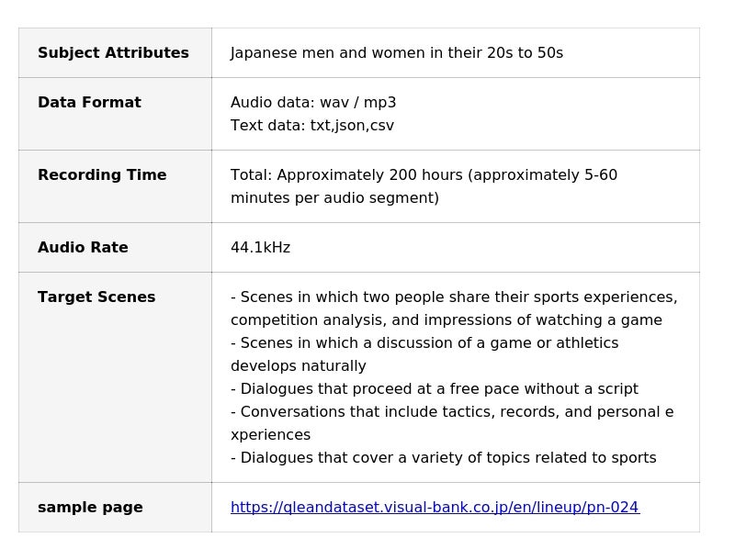Click the Total Approximately 200 hours text
The height and width of the screenshot is (560, 735).
coord(424,175)
